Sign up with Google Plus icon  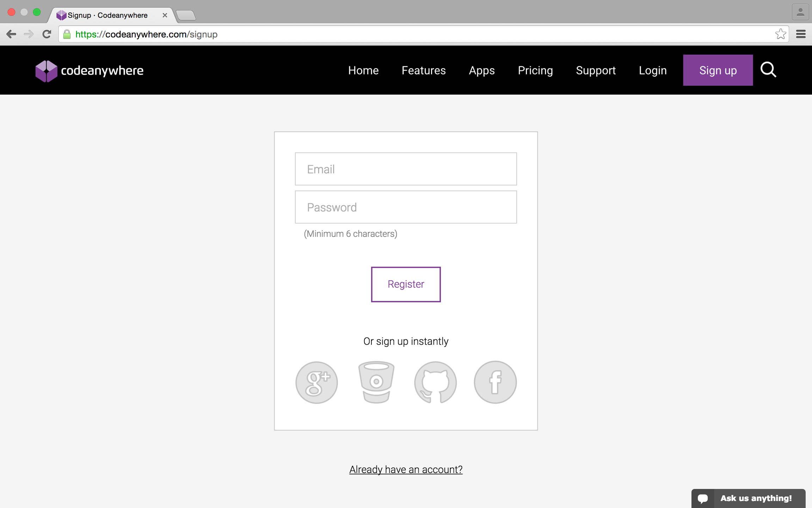pyautogui.click(x=316, y=382)
